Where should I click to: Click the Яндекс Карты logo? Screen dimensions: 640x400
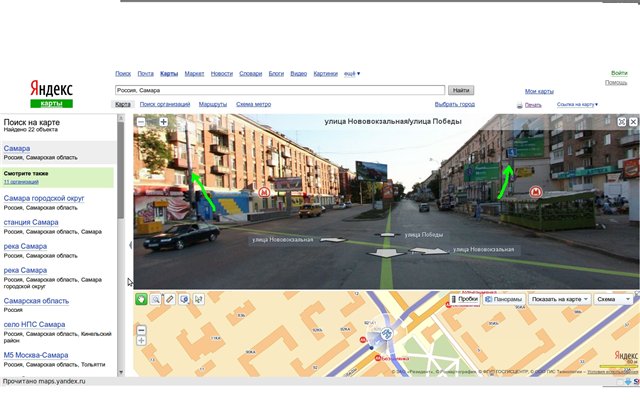click(x=51, y=94)
